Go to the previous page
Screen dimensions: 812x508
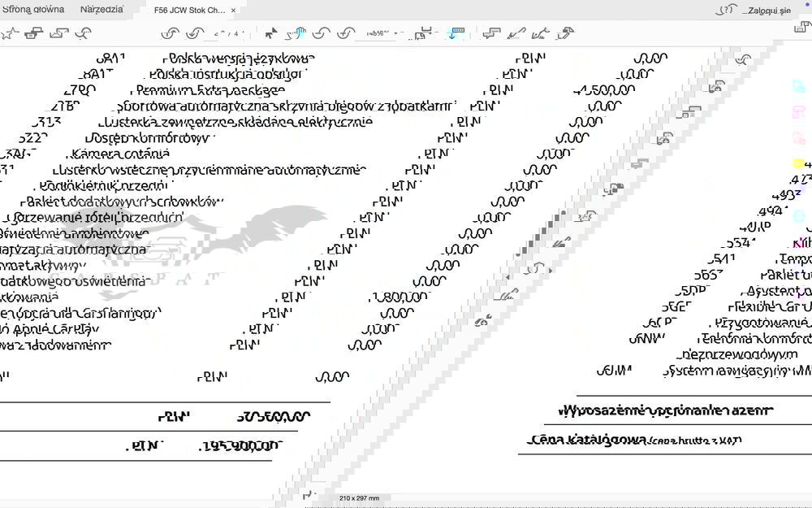170,33
